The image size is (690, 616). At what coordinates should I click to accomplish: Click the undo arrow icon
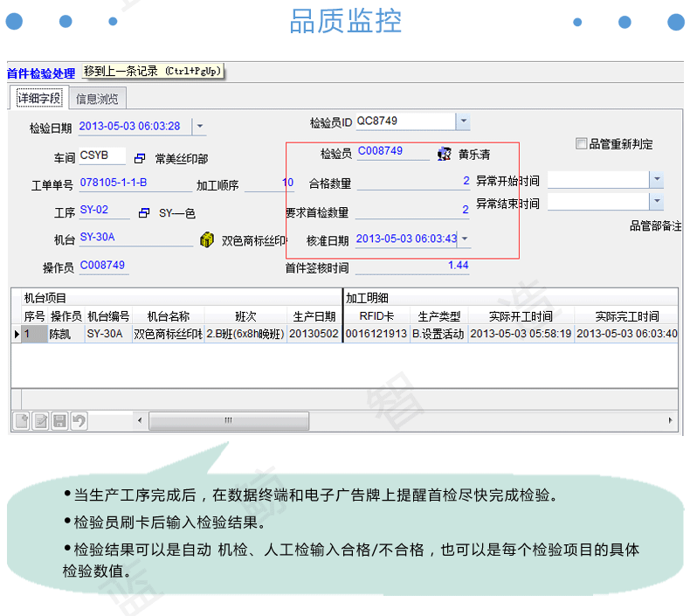79,421
